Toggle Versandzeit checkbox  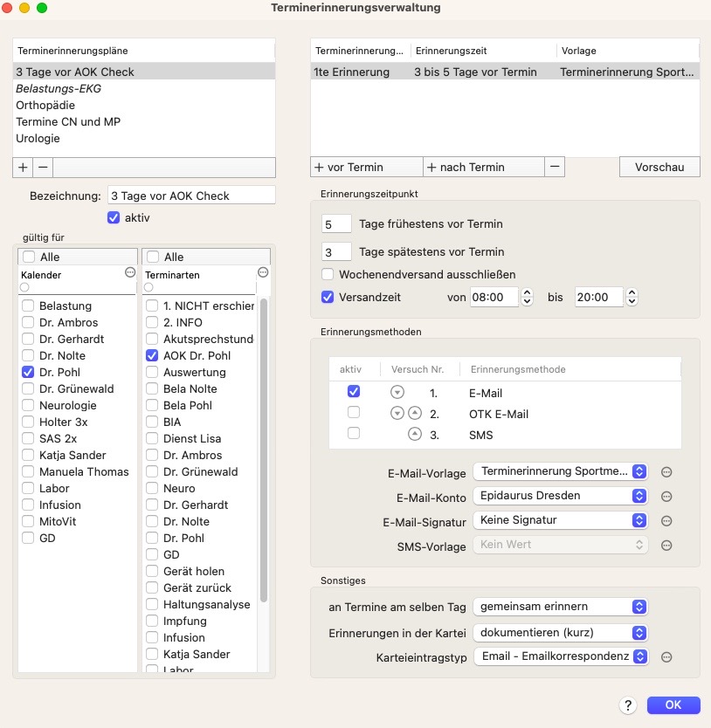click(x=328, y=297)
